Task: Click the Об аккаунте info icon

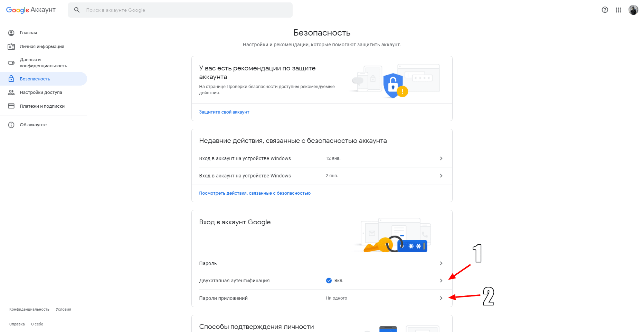Action: click(x=11, y=125)
